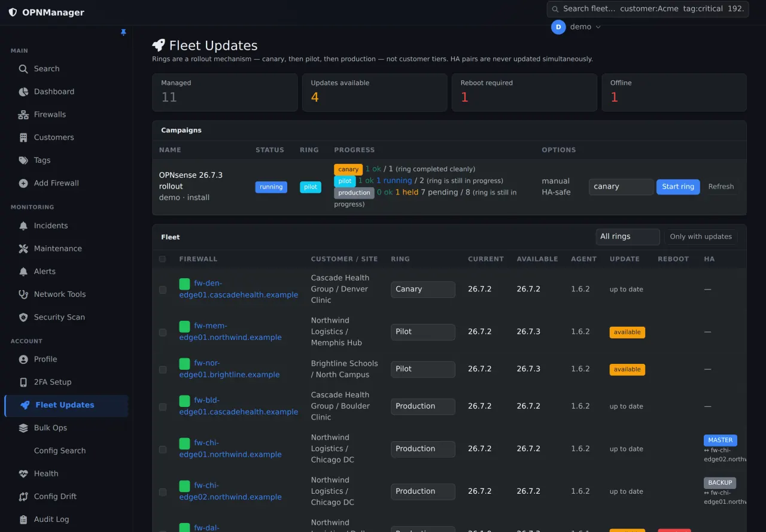Click the Config Drift icon

pyautogui.click(x=23, y=497)
